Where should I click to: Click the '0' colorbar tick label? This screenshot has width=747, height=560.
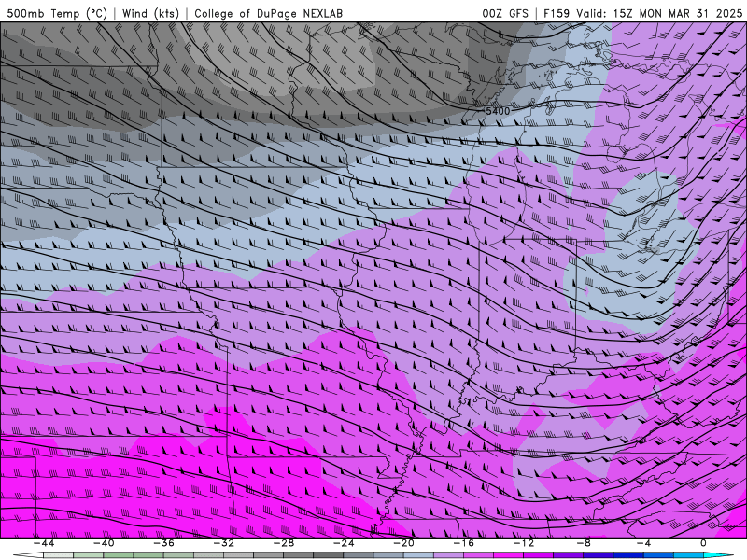click(x=703, y=543)
